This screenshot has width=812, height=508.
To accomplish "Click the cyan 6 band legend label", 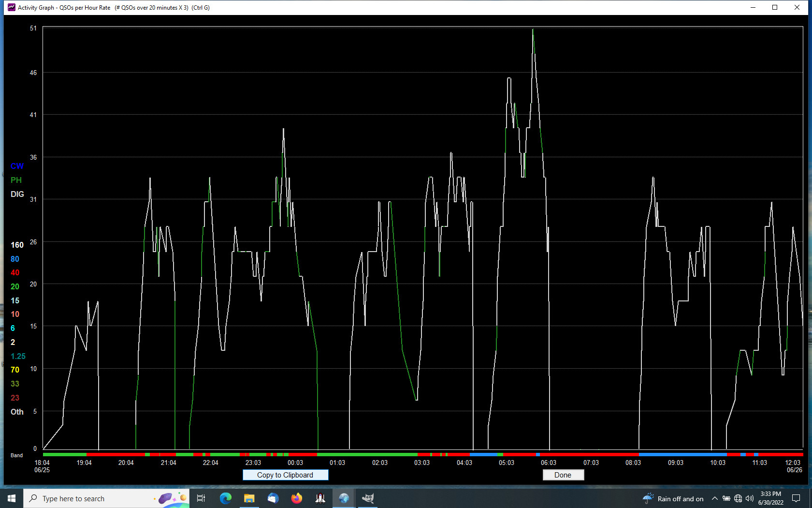I will 13,329.
